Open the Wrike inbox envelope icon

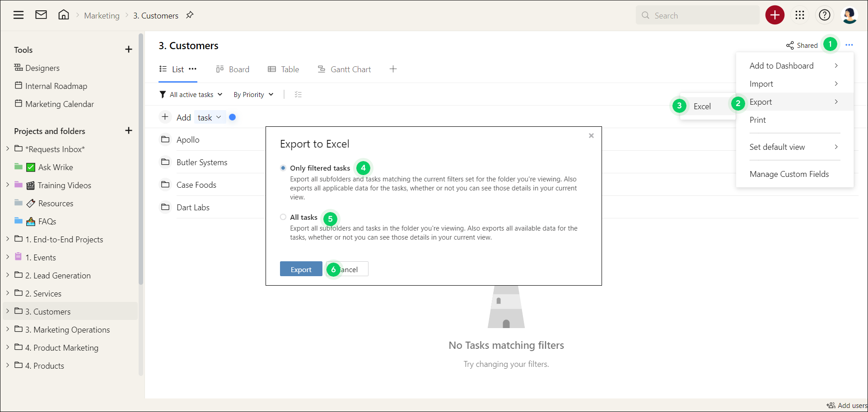click(x=41, y=14)
